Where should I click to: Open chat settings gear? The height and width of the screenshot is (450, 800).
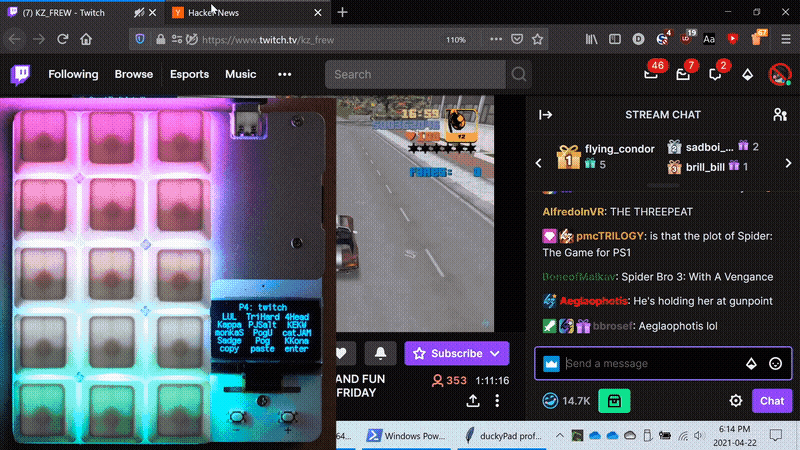(x=736, y=401)
